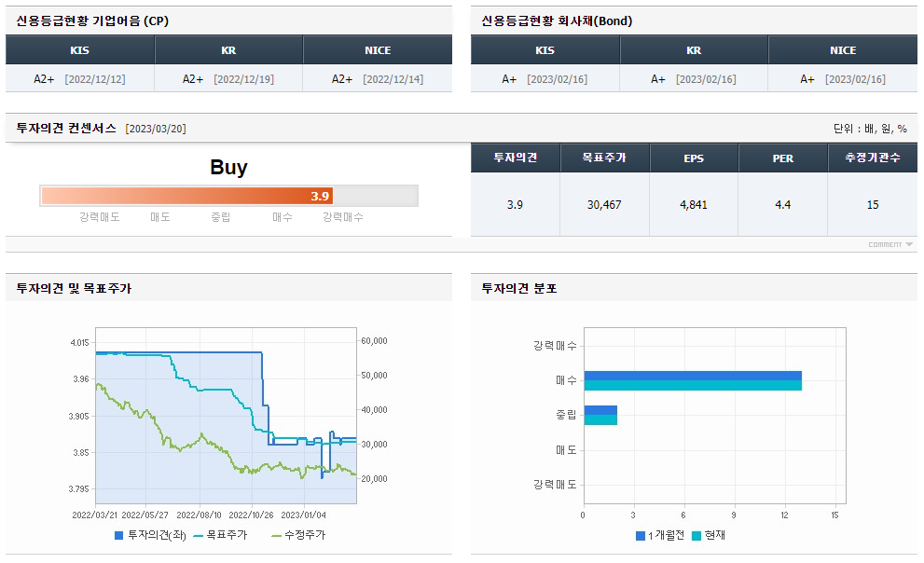This screenshot has height=563, width=924.
Task: Click the 중립 bar in distribution chart
Action: 600,415
